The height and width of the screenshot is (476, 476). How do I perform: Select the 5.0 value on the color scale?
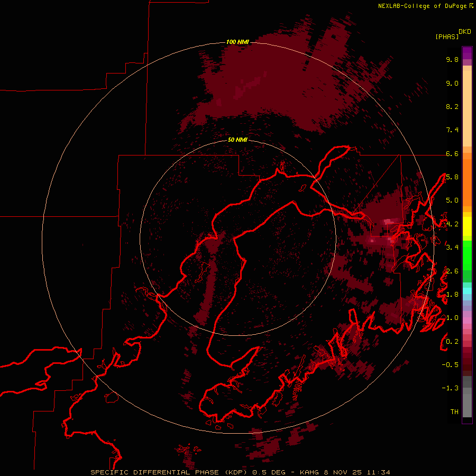452,200
